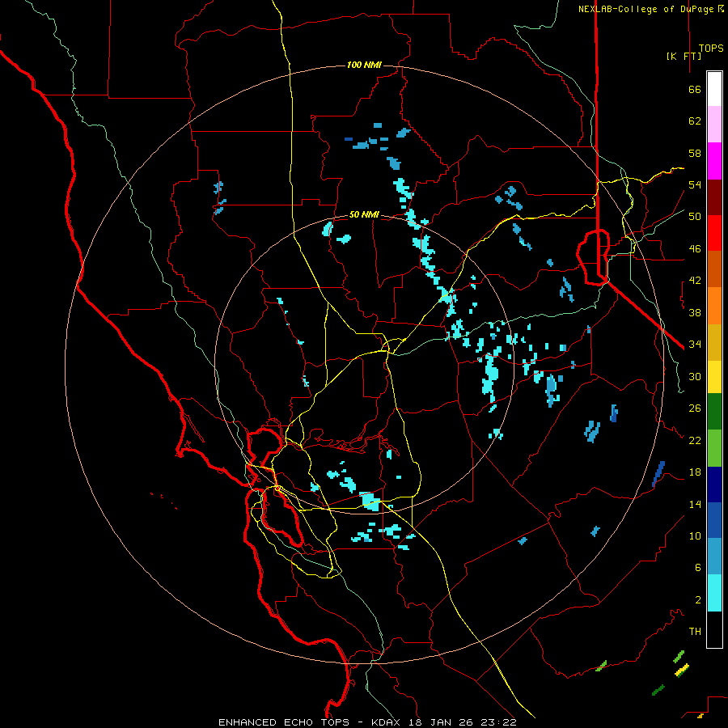Click legend value "50"
728x728 pixels.
tap(695, 216)
